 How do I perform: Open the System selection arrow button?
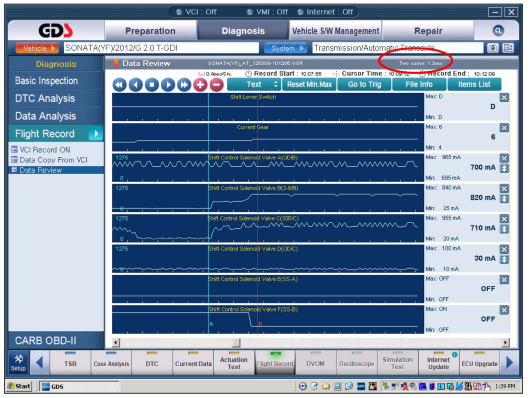click(285, 48)
